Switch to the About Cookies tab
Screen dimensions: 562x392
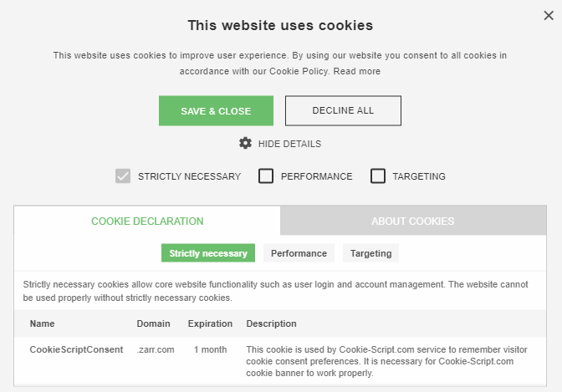413,221
